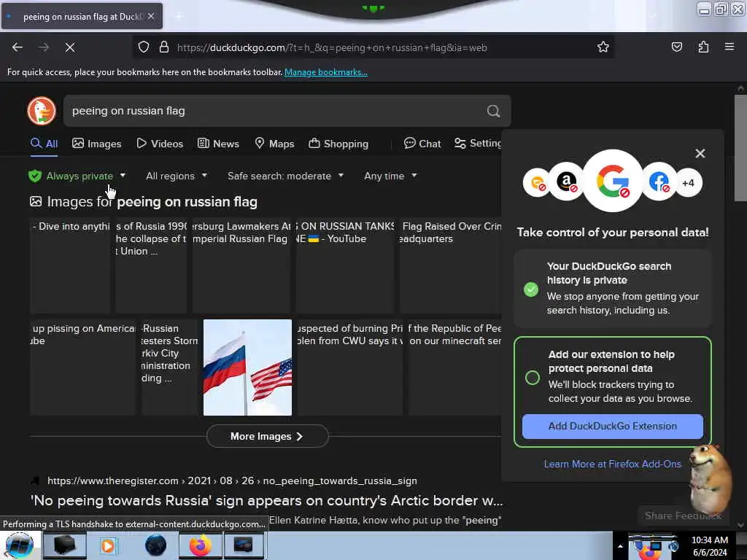747x560 pixels.
Task: Click the +4 more trackers badge
Action: tap(688, 183)
